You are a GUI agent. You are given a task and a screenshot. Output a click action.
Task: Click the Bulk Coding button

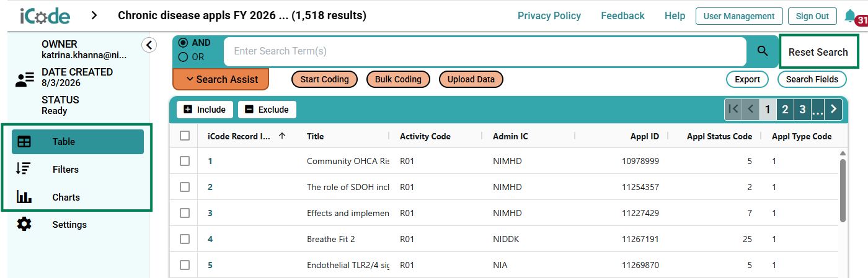pyautogui.click(x=398, y=79)
